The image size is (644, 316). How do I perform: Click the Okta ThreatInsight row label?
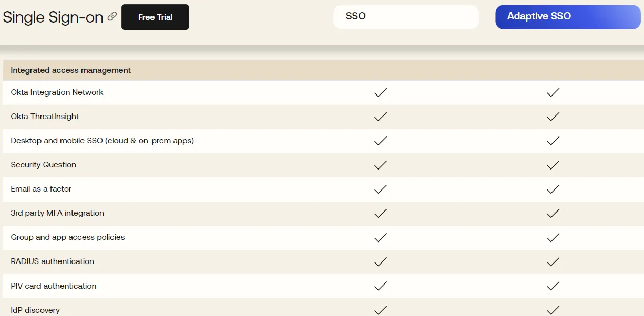(x=45, y=117)
